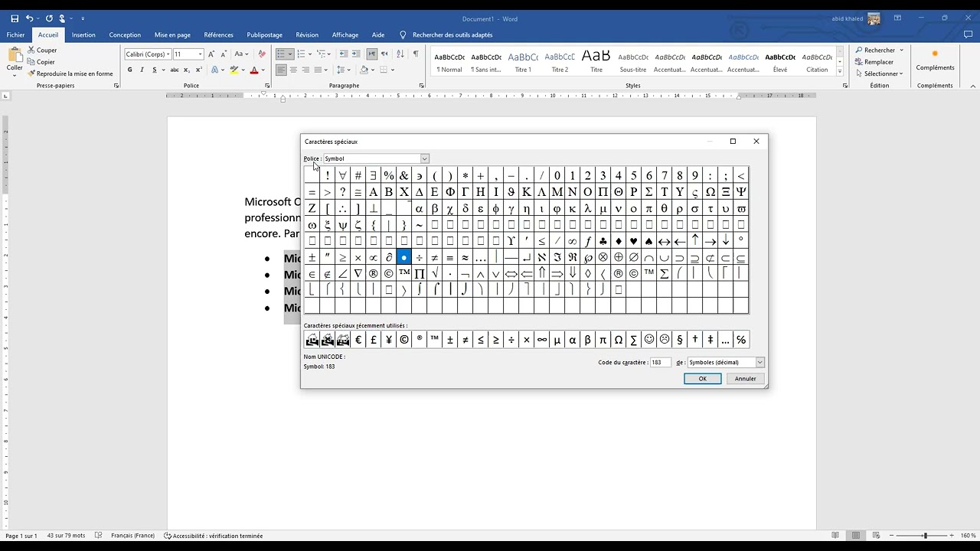The height and width of the screenshot is (551, 980).
Task: Switch to the Conception tab
Action: [125, 34]
